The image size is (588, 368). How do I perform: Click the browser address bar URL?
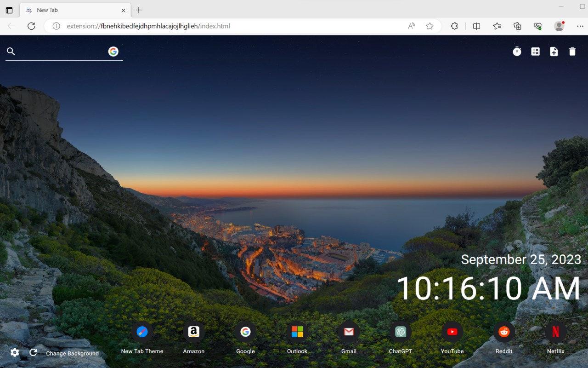click(x=148, y=26)
